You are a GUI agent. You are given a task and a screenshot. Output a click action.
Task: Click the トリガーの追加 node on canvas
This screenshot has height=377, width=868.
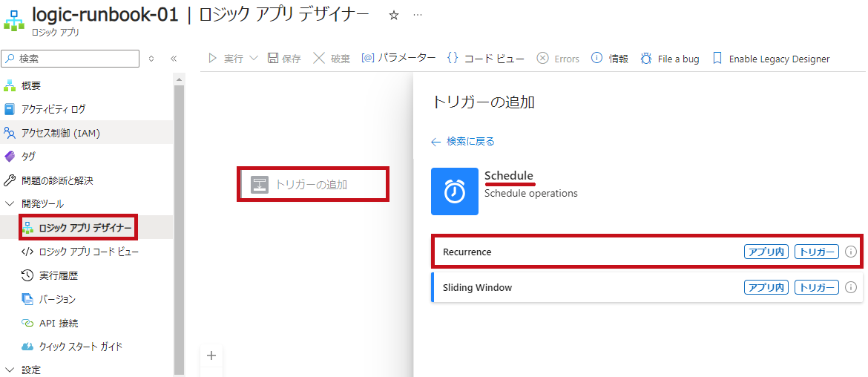tap(313, 184)
